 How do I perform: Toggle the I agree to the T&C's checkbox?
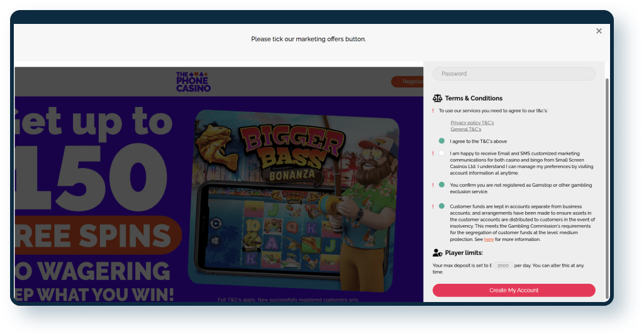[x=441, y=141]
